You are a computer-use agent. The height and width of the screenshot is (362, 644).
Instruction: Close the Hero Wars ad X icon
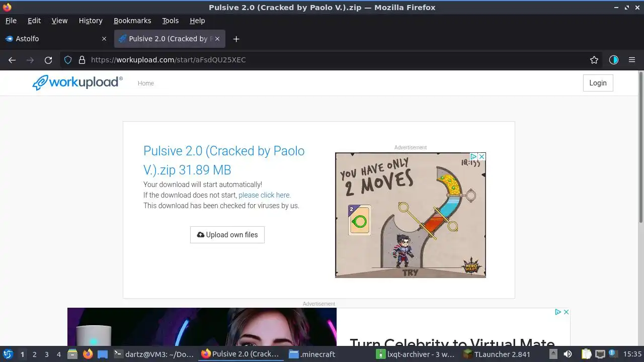point(481,157)
